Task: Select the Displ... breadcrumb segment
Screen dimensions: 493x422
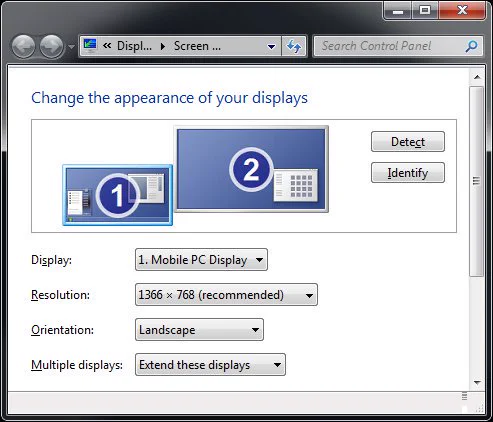Action: tap(134, 46)
